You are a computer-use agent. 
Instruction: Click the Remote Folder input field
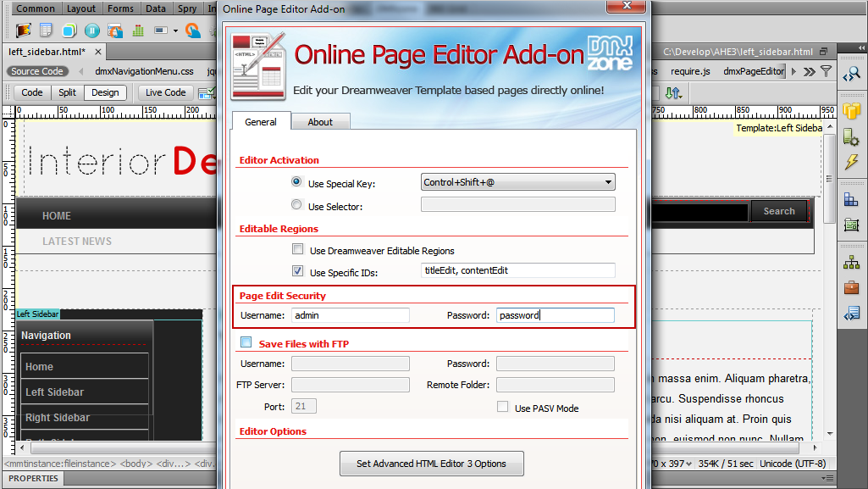click(x=556, y=384)
